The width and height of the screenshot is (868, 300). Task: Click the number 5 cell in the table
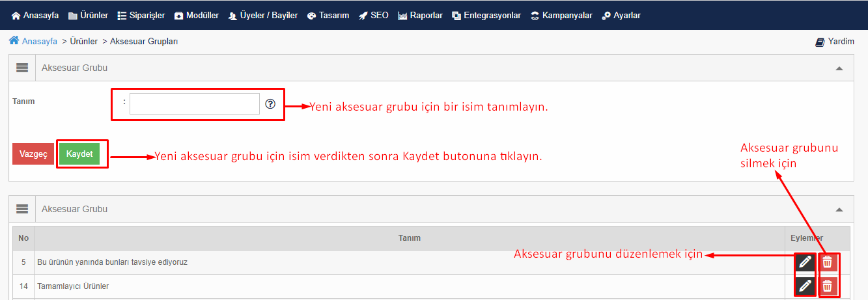[x=23, y=262]
